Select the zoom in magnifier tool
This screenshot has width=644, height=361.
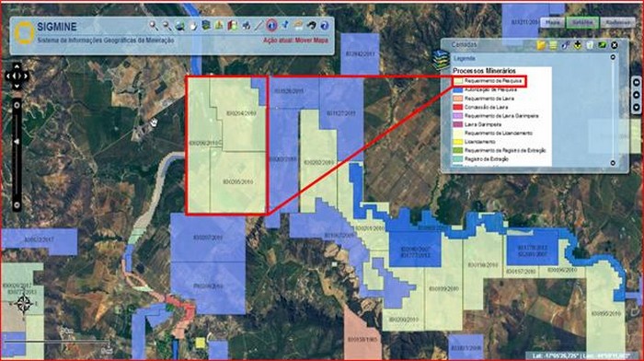coord(154,26)
